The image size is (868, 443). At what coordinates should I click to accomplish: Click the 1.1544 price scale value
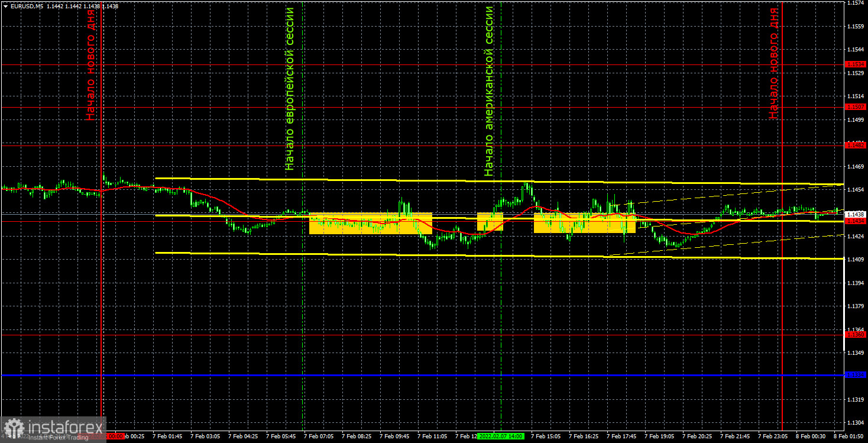[x=856, y=50]
